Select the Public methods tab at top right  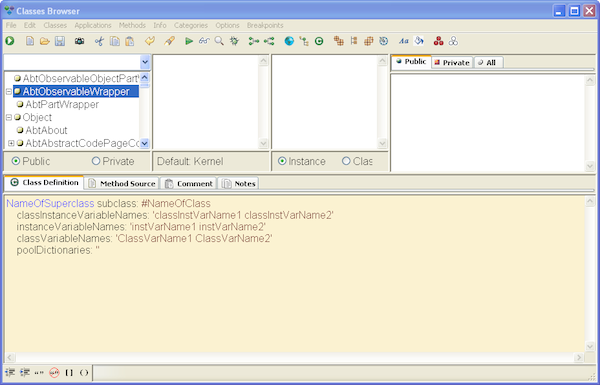tap(411, 62)
